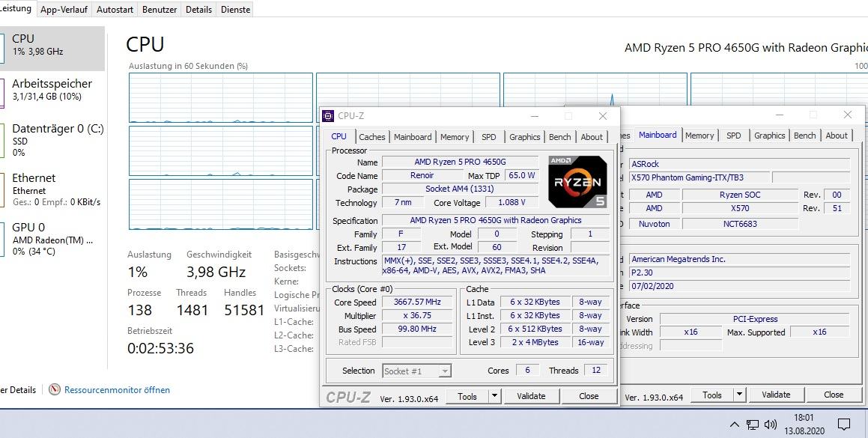
Task: Switch to Caches tab in front CPU-Z
Action: tap(372, 137)
